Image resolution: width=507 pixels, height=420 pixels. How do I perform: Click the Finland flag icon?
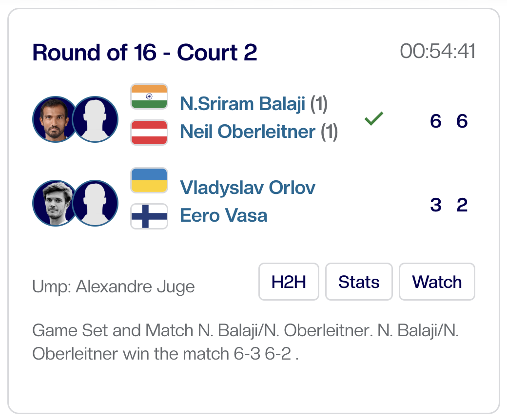click(x=149, y=216)
